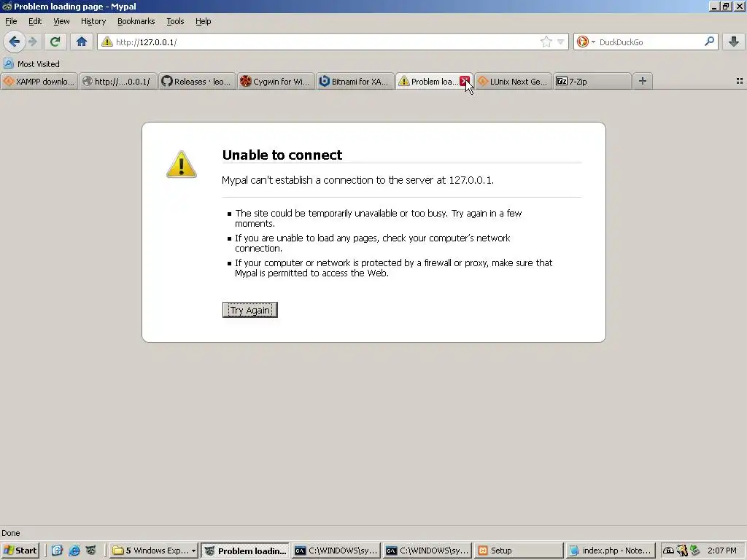Screen dimensions: 747x560
Task: Click the Forward arrow button
Action: 33,42
